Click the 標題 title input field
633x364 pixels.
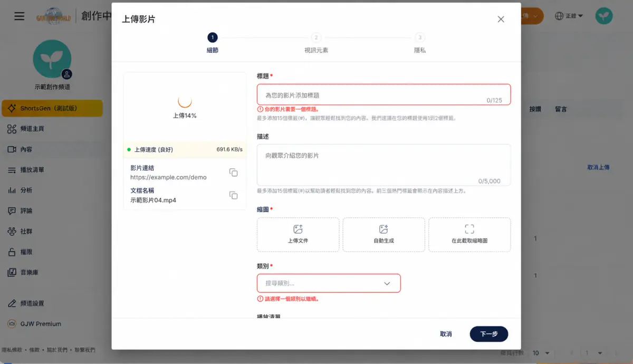click(x=384, y=95)
